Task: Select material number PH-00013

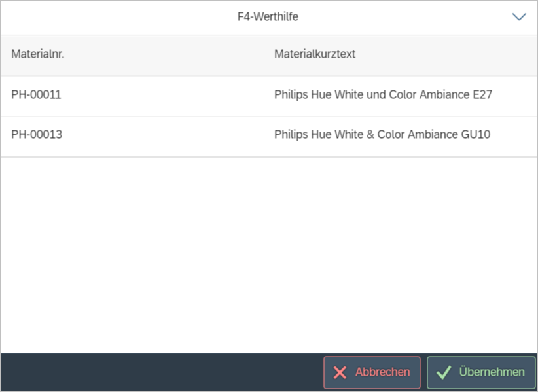Action: tap(36, 135)
